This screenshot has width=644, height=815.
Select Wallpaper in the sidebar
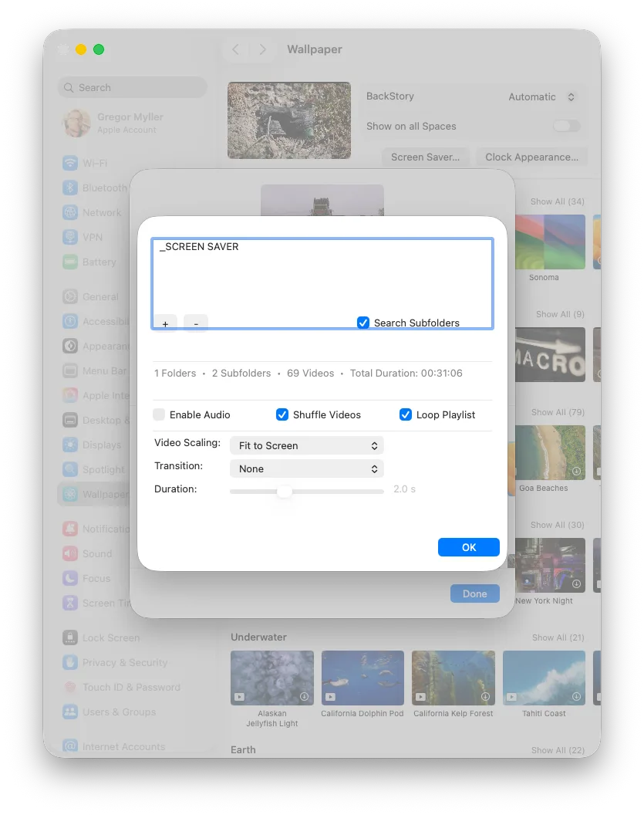(x=93, y=494)
